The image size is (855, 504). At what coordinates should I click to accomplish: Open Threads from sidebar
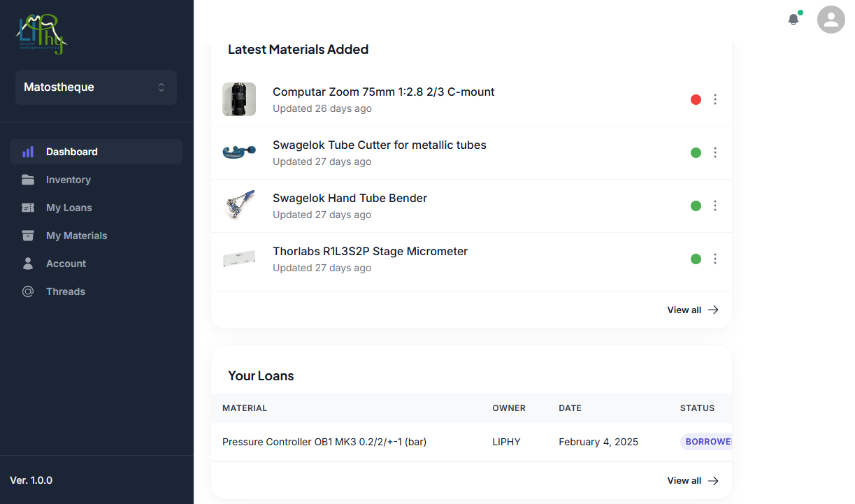65,291
